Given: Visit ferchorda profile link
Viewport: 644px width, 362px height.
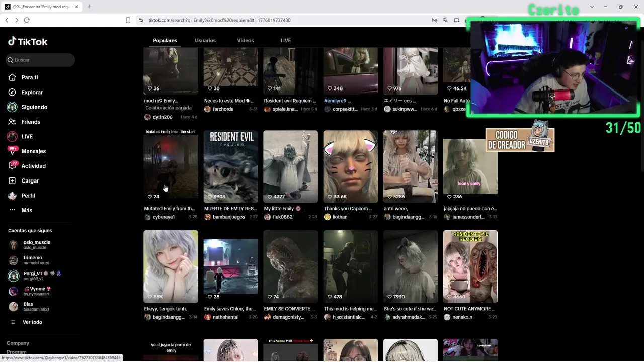Looking at the screenshot, I should (x=223, y=109).
